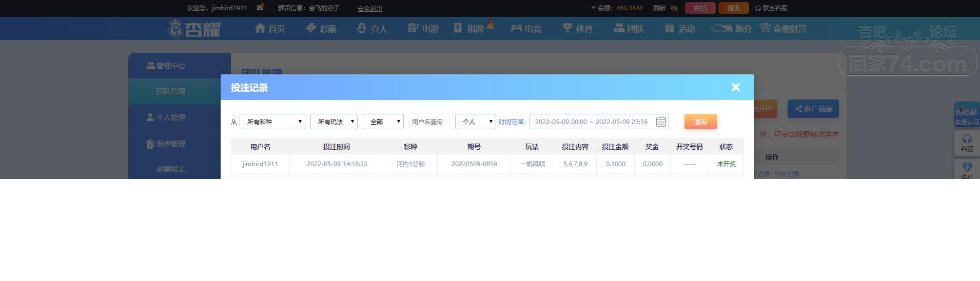Click the 奖金 column header

tap(652, 147)
